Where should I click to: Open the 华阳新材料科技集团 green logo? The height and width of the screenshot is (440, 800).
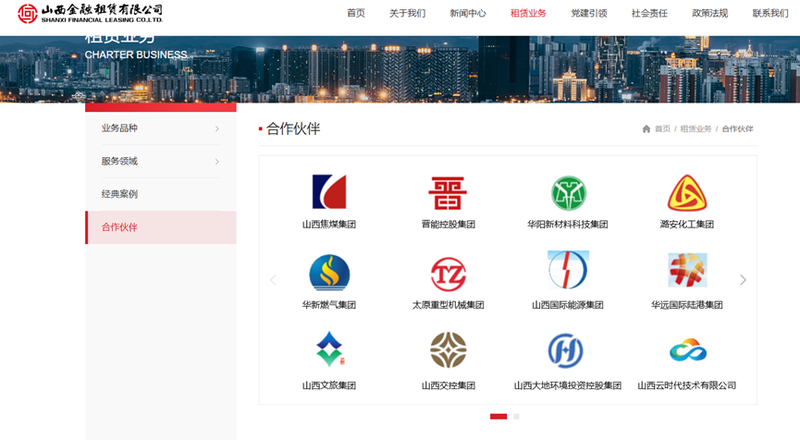pyautogui.click(x=568, y=193)
